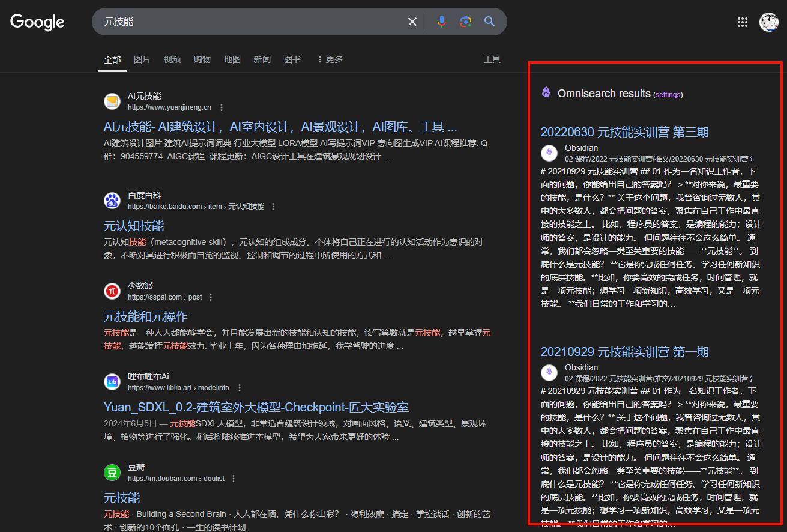Viewport: 787px width, 532px height.
Task: Click the magnifier search button
Action: [x=490, y=22]
